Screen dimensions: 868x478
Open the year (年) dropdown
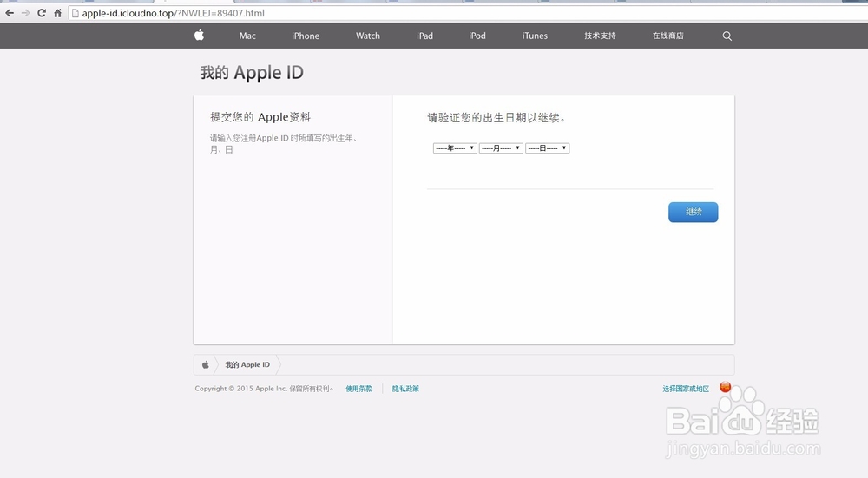(x=455, y=147)
